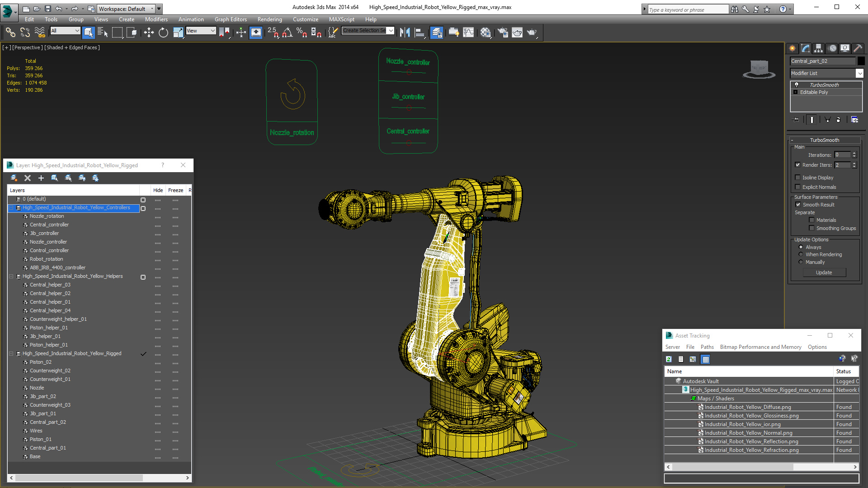Screen dimensions: 868x488
Task: Open the Modifiers menu
Action: pyautogui.click(x=156, y=19)
